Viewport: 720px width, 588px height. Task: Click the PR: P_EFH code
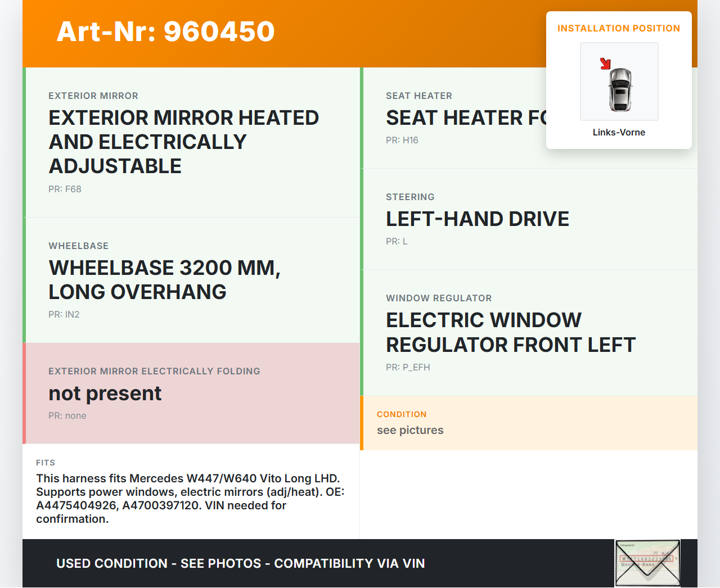click(408, 367)
